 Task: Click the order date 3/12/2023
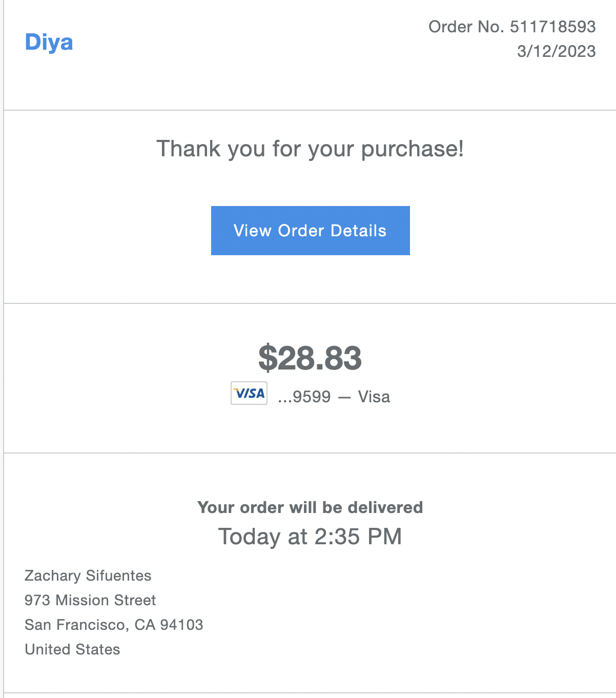pos(557,51)
